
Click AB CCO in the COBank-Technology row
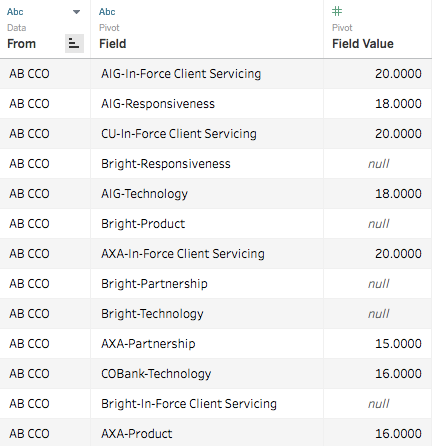[x=29, y=374]
